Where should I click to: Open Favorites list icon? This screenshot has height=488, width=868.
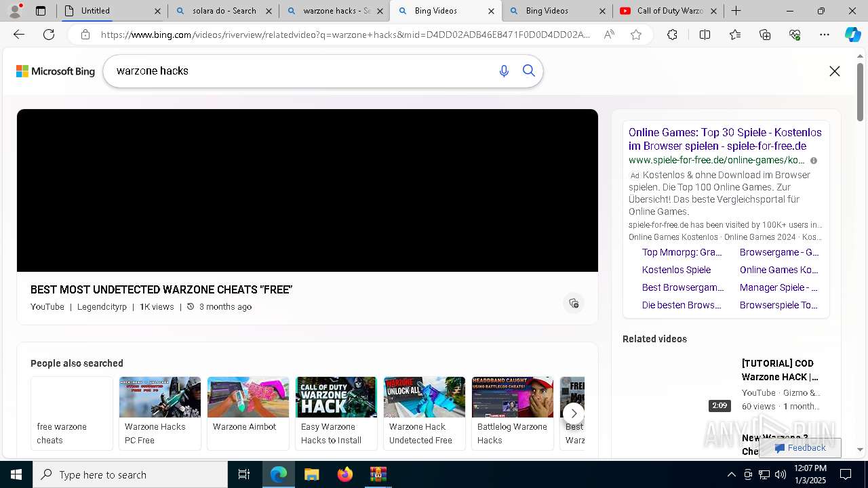coord(735,35)
